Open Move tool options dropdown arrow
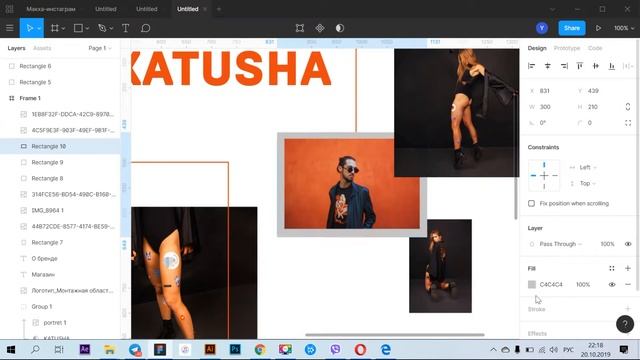Image resolution: width=640 pixels, height=360 pixels. click(39, 29)
